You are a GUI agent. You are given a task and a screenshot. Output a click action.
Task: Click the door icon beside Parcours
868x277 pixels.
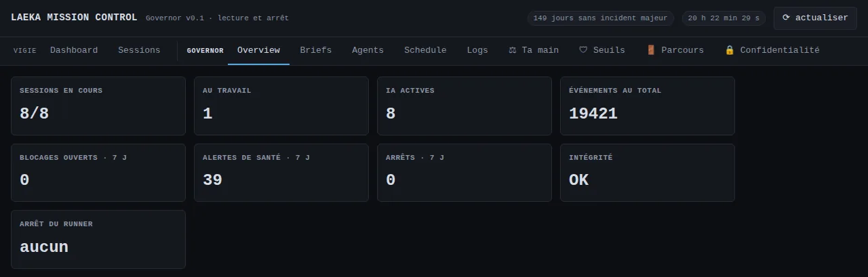click(x=651, y=50)
